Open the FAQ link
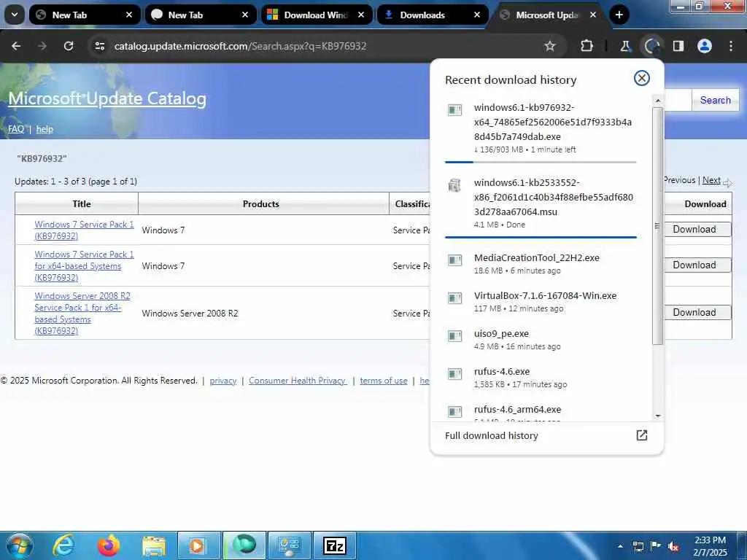Image resolution: width=747 pixels, height=560 pixels. pyautogui.click(x=16, y=129)
